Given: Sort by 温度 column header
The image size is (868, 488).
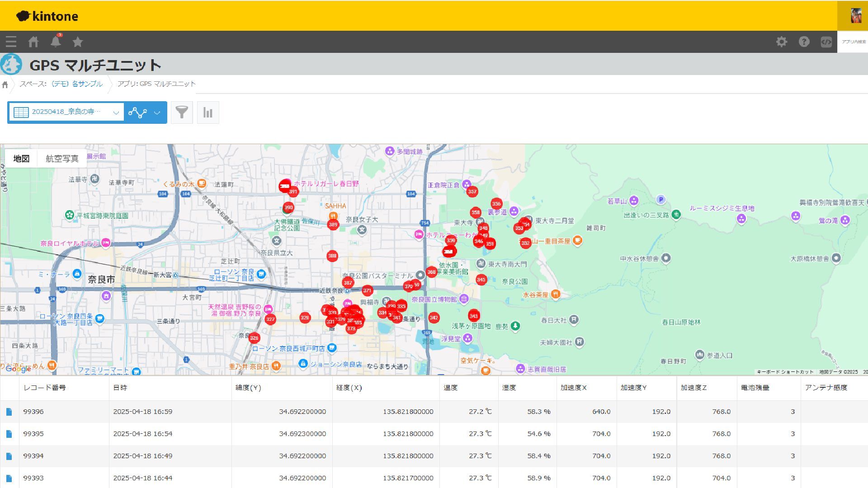Looking at the screenshot, I should click(450, 388).
